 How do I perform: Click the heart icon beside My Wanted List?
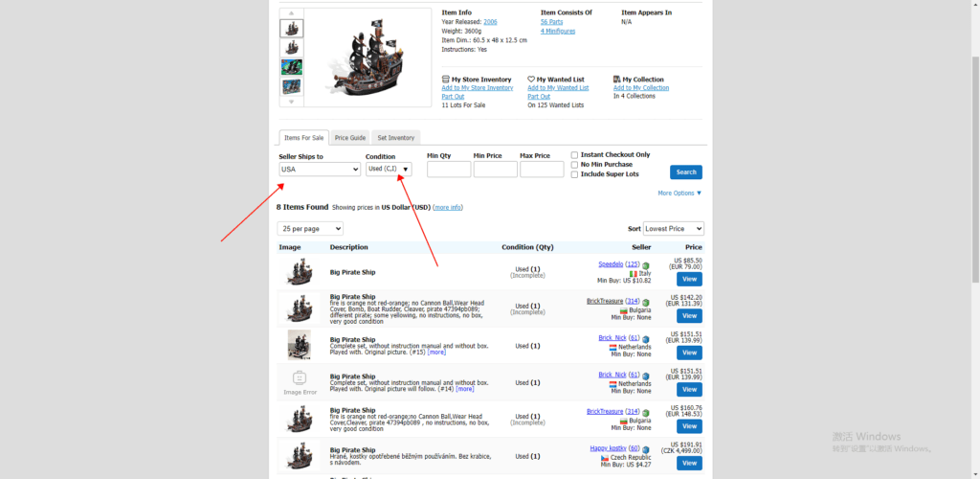531,80
